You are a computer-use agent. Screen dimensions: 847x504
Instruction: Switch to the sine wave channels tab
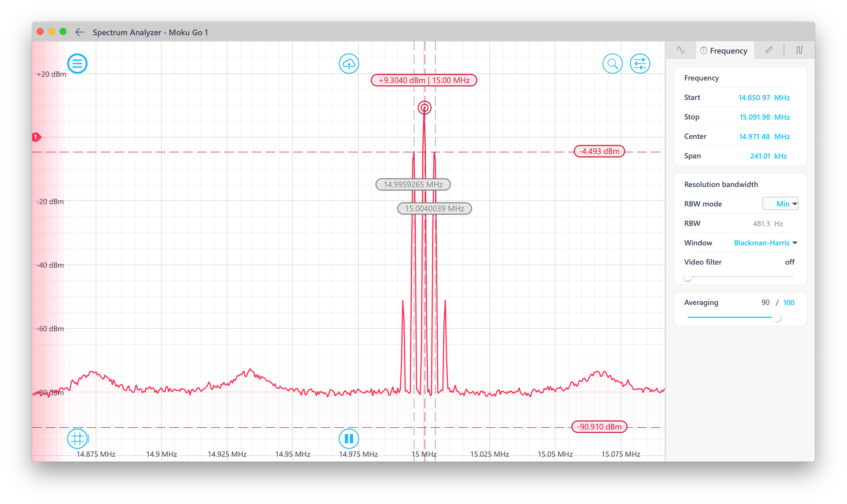[x=681, y=50]
